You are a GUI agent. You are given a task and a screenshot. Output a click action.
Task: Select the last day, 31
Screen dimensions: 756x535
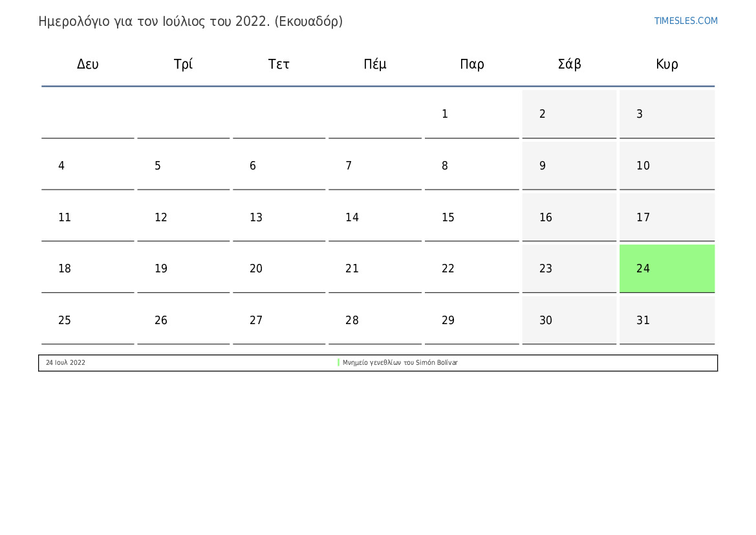click(667, 320)
